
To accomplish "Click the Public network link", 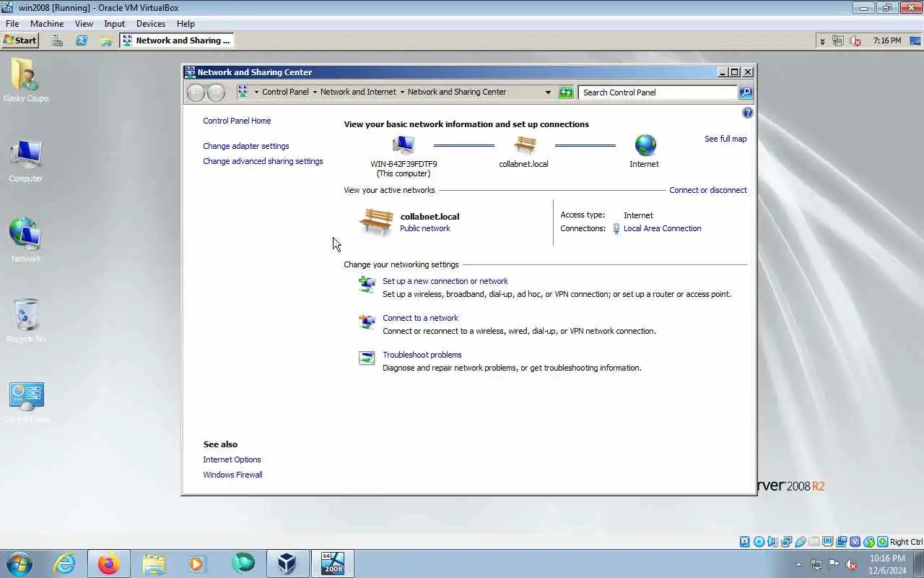I will pos(425,228).
